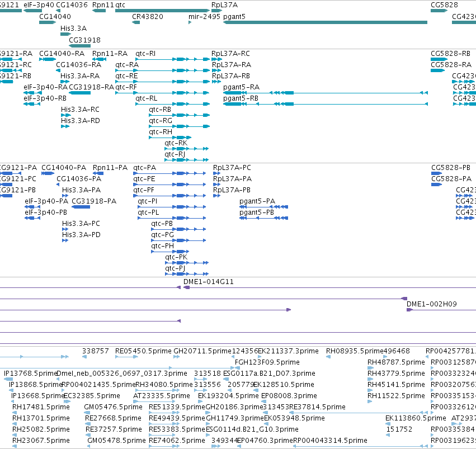Image resolution: width=476 pixels, height=449 pixels.
Task: Select the DME1-014G11 clone label
Action: pos(209,282)
